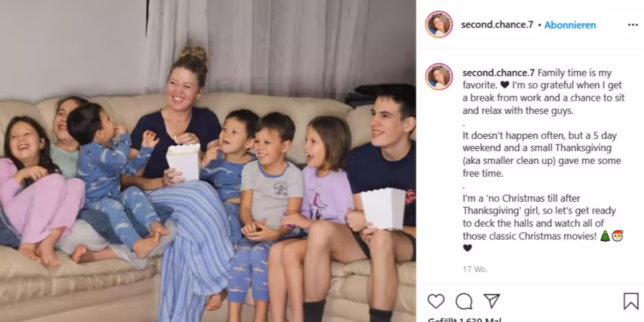Image resolution: width=644 pixels, height=322 pixels.
Task: Open comments via the speech bubble icon
Action: [464, 301]
